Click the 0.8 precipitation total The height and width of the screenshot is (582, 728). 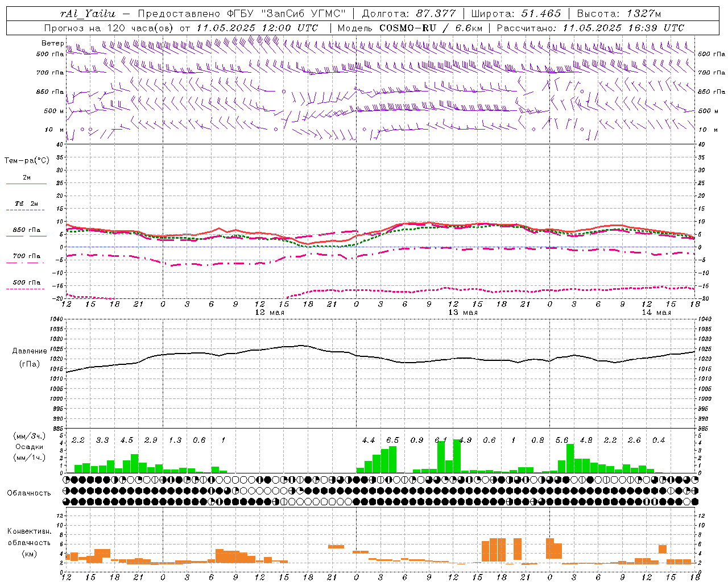point(537,440)
